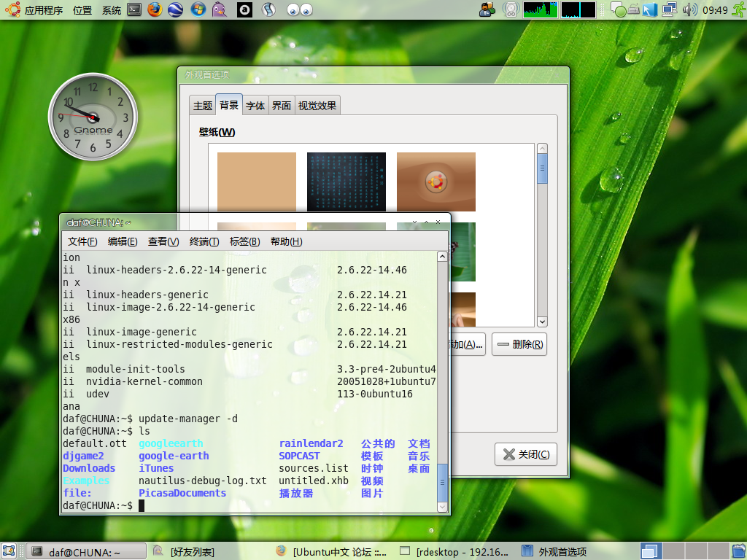This screenshot has width=747, height=560.
Task: Click the terminal scrollbar thumb
Action: [442, 483]
